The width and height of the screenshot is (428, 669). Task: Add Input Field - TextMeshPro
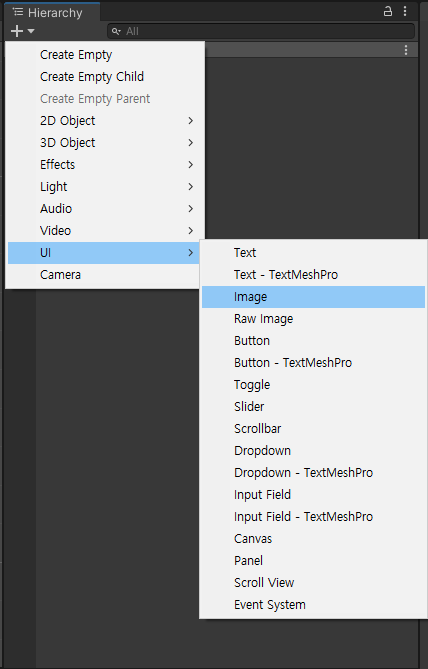pos(314,517)
